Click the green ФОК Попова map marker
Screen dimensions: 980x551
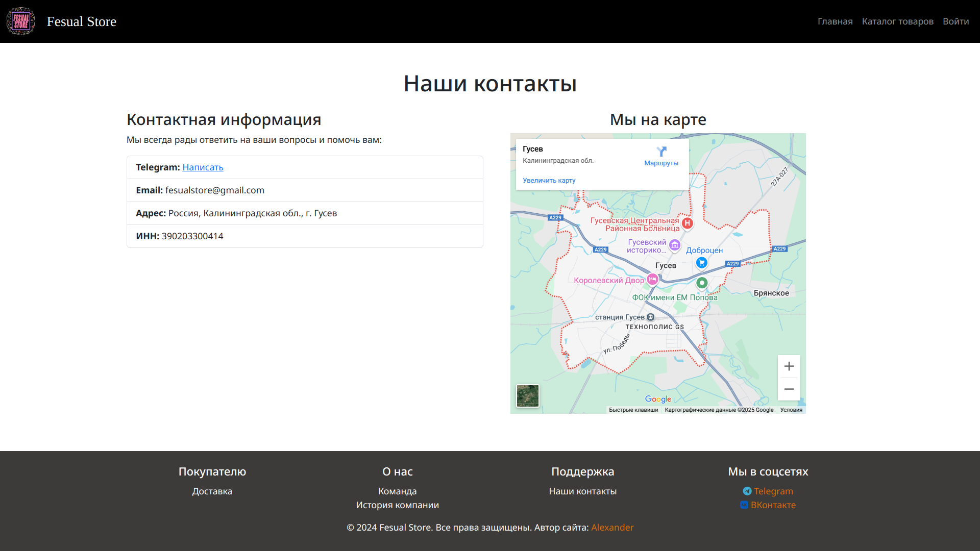[x=702, y=283]
